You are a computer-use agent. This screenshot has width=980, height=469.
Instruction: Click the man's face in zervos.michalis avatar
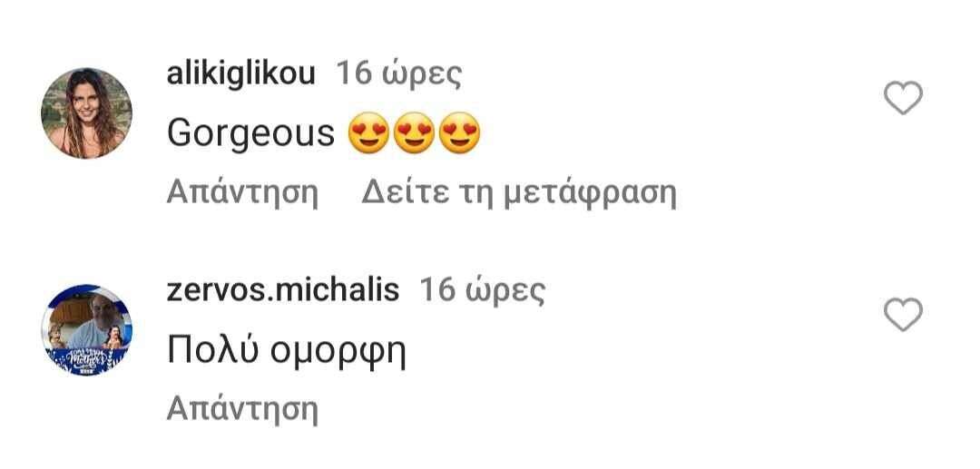100,311
